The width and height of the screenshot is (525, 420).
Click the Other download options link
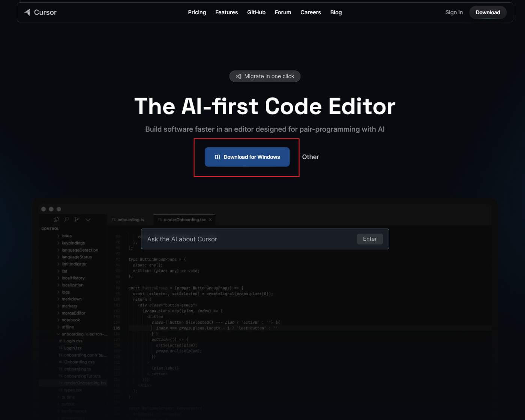(310, 157)
